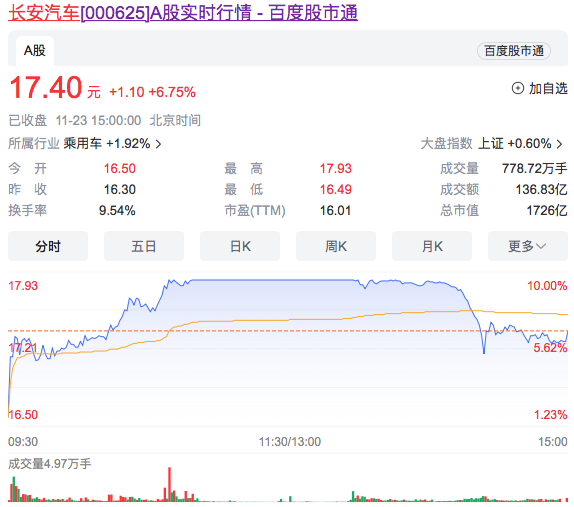Click the change value +1.10 +6.75%
The width and height of the screenshot is (574, 507).
[x=152, y=92]
